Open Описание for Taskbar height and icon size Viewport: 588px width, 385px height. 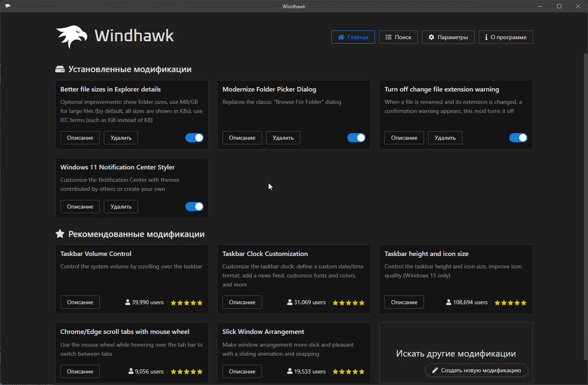[404, 302]
